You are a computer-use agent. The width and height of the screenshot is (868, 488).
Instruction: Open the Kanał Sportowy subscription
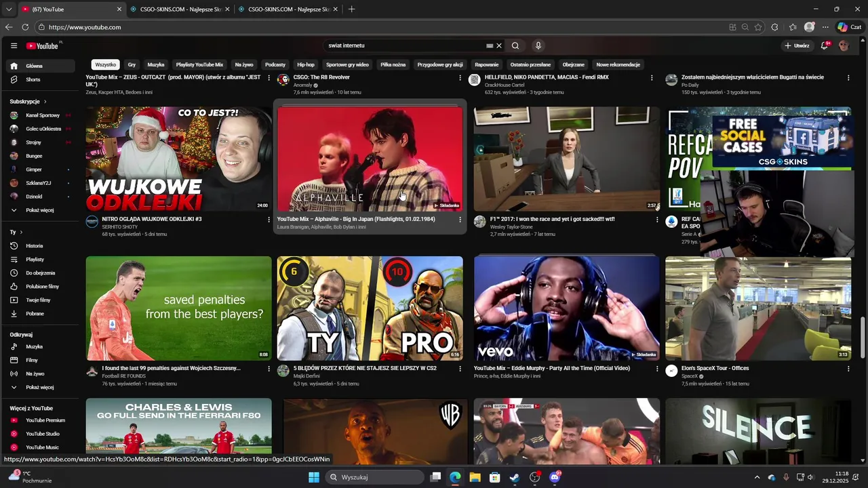click(x=42, y=115)
